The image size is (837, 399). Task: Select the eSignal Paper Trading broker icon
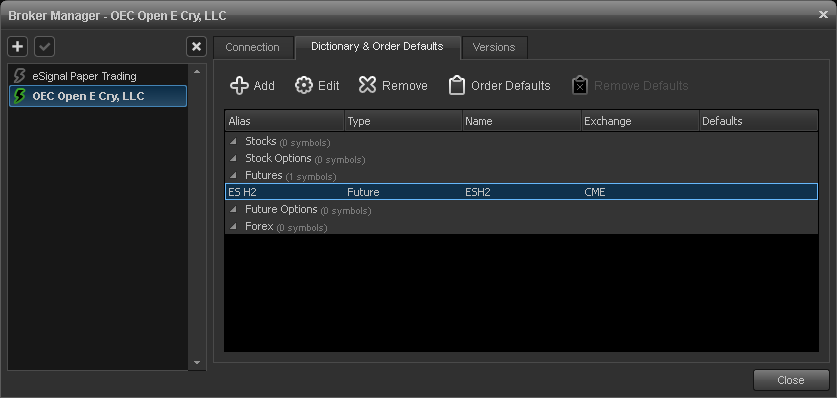click(x=19, y=76)
